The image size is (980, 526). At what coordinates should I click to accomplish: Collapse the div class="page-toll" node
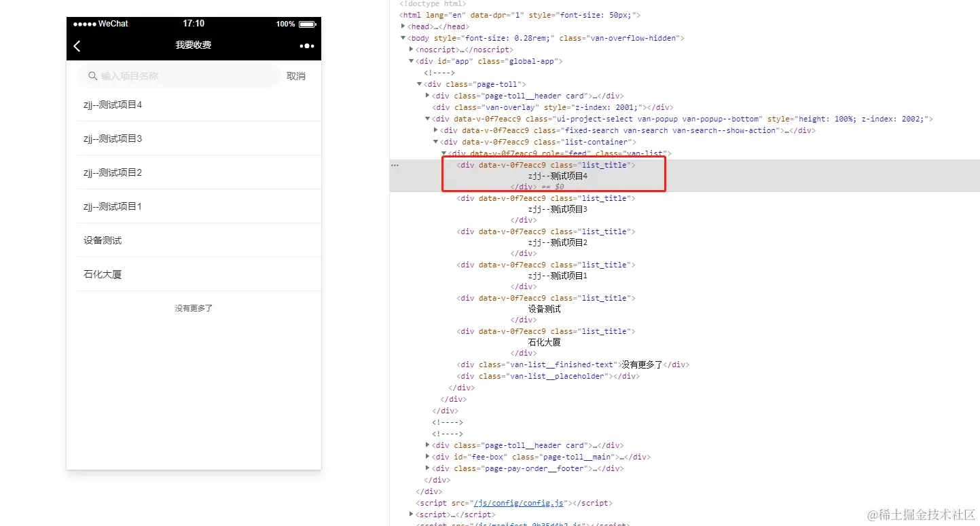pyautogui.click(x=420, y=84)
